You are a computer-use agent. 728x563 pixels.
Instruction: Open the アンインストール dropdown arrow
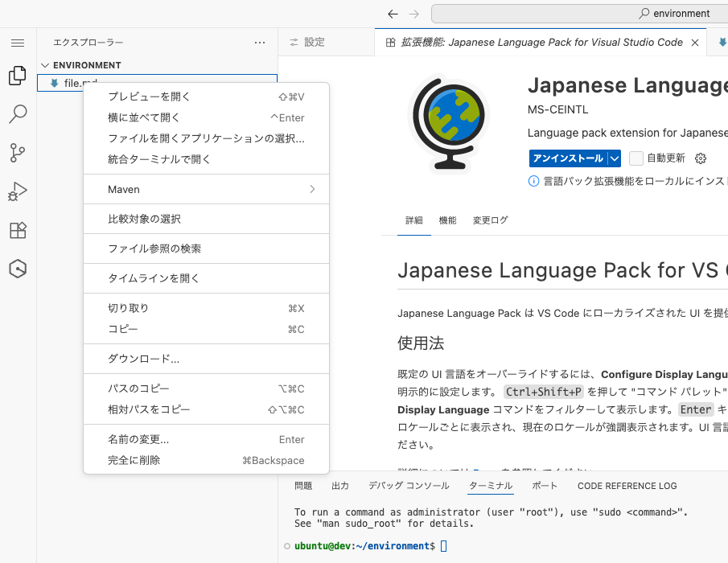click(615, 158)
